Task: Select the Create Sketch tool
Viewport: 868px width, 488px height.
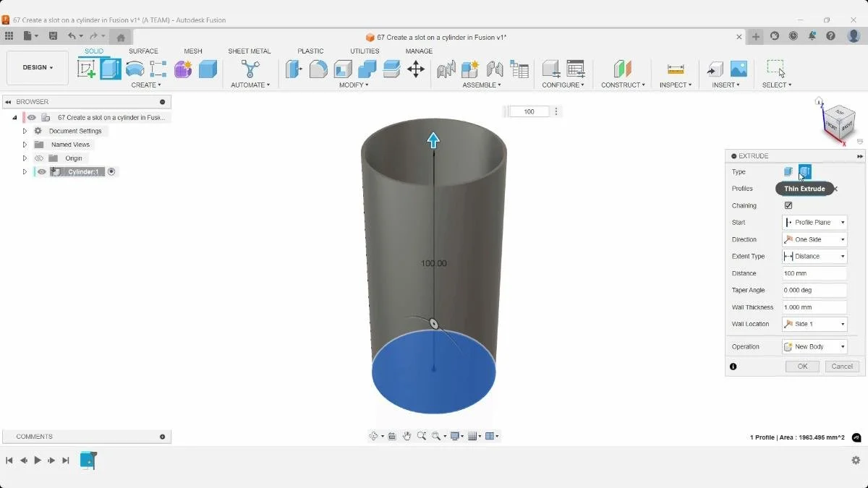Action: pos(86,69)
